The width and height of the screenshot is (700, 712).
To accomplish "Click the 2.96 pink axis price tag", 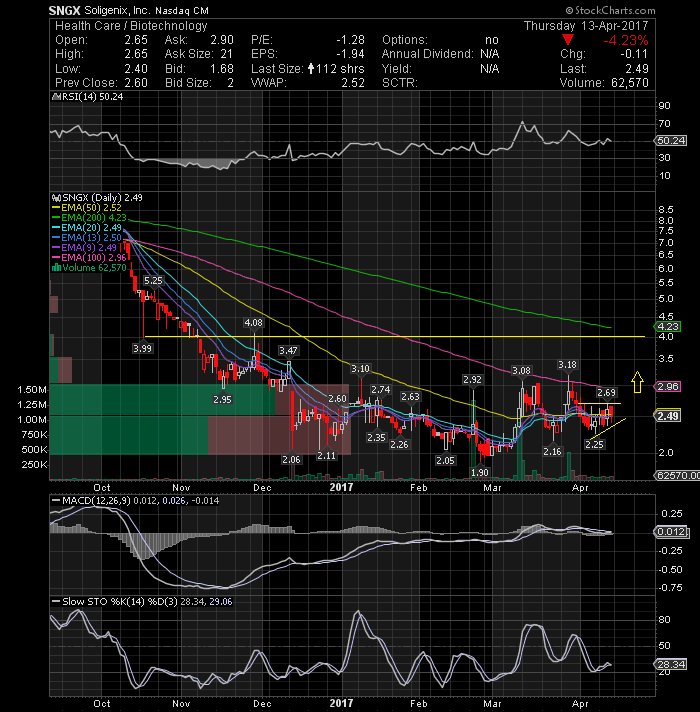I will click(668, 386).
